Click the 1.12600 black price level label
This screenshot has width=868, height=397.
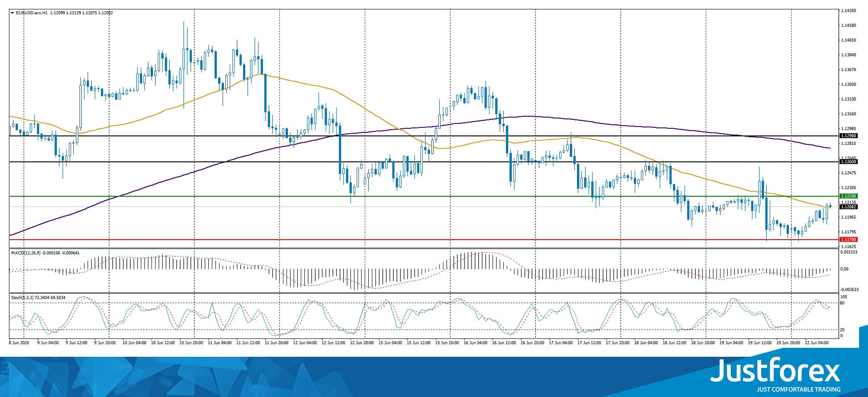[848, 162]
